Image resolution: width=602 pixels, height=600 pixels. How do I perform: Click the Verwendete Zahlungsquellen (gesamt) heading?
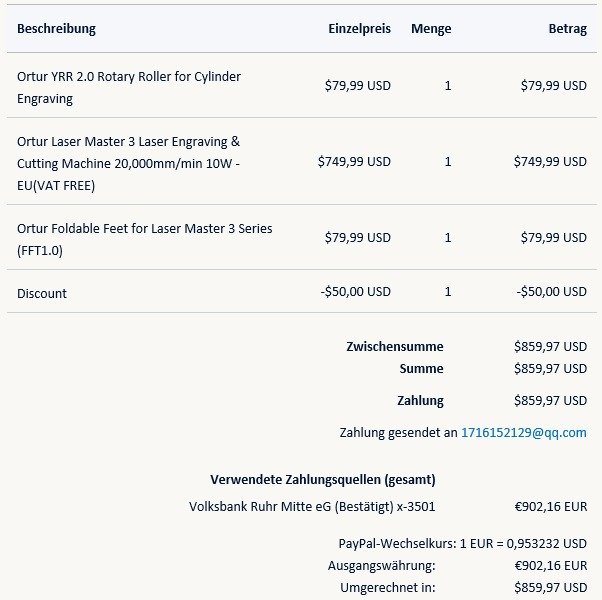coord(322,480)
